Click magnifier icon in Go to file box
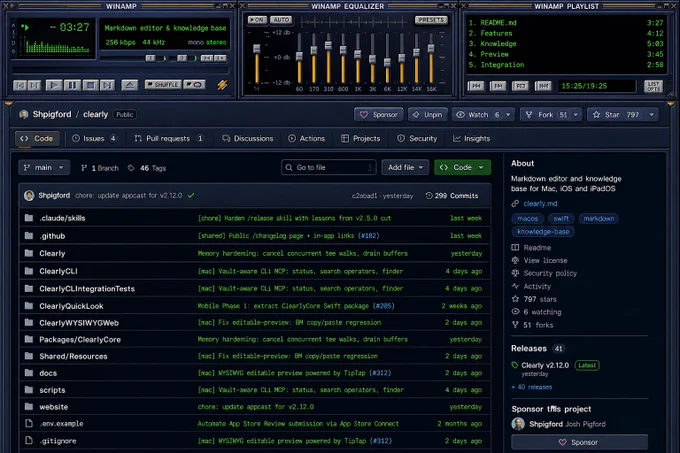Viewport: 680px width, 453px height. [x=289, y=167]
